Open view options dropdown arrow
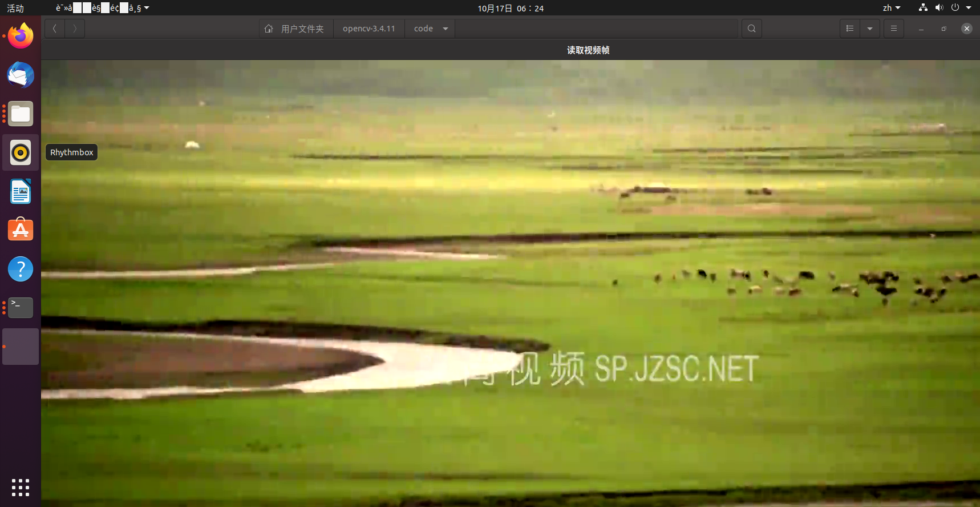The height and width of the screenshot is (507, 980). tap(870, 29)
